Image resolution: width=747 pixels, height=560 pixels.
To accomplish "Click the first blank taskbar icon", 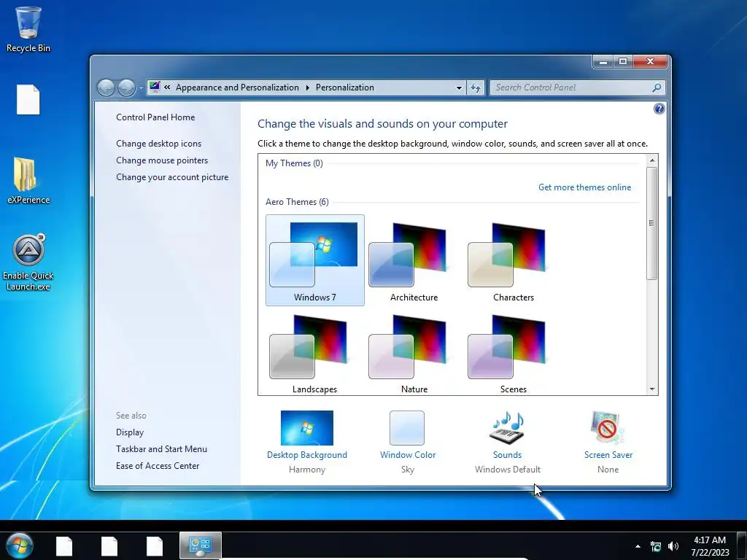I will click(x=64, y=546).
